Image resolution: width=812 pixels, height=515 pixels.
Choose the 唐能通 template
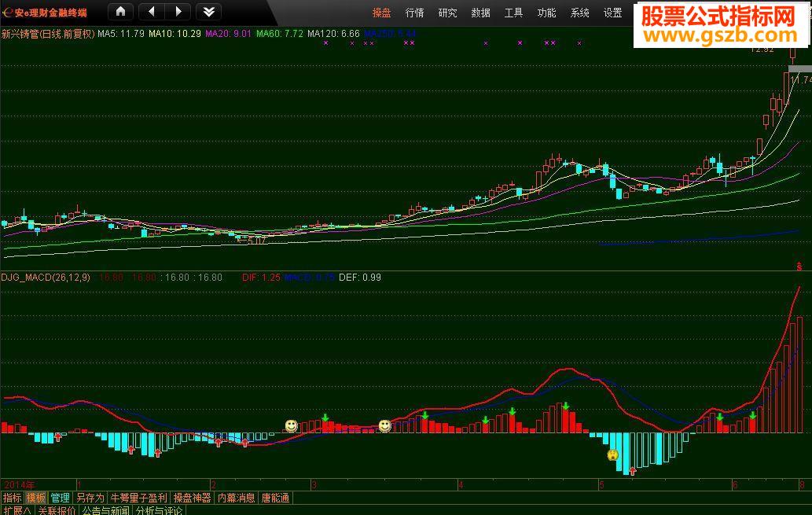(x=275, y=498)
